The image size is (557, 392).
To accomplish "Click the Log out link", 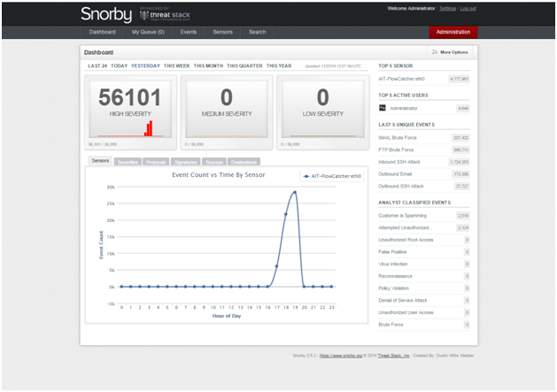I will click(468, 8).
